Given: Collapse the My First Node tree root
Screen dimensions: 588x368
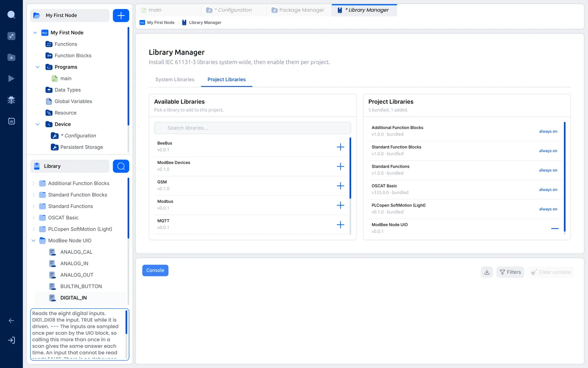Looking at the screenshot, I should [35, 33].
